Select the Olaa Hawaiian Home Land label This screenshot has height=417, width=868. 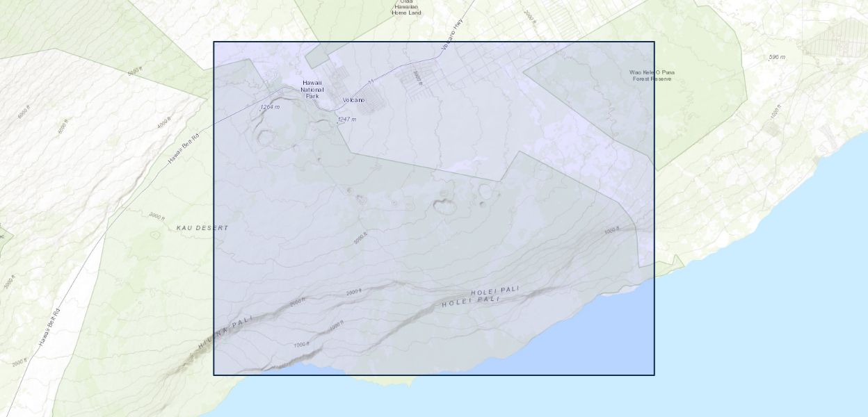coord(406,7)
